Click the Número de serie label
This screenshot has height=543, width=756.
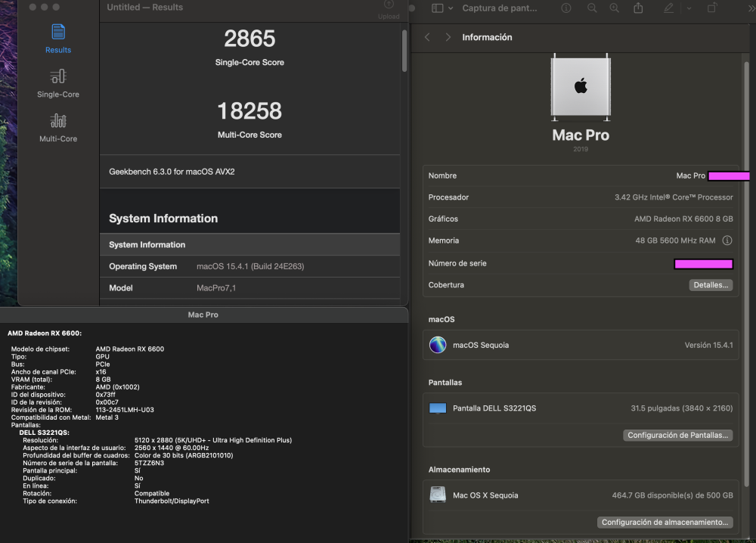click(x=457, y=263)
